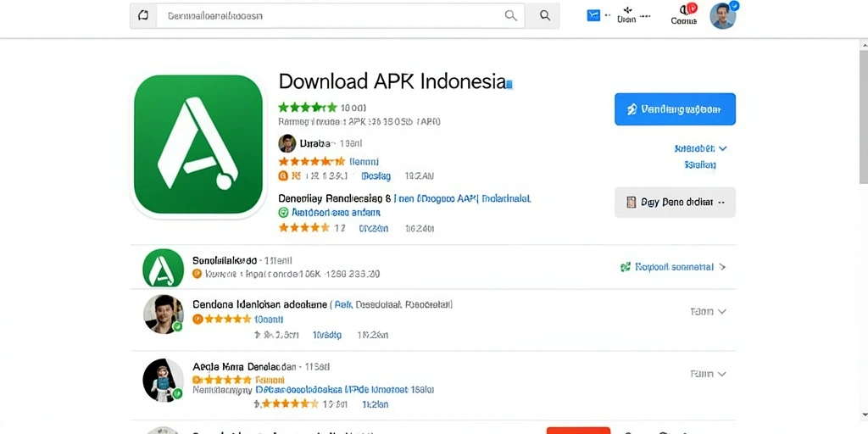868x434 pixels.
Task: Click the blue Vendangegoear button
Action: click(675, 109)
